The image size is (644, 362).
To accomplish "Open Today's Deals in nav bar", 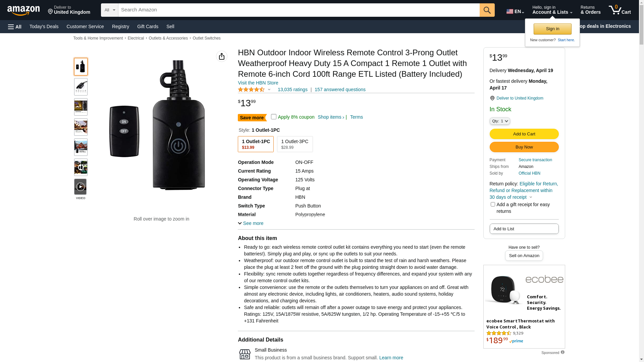I will (x=44, y=26).
